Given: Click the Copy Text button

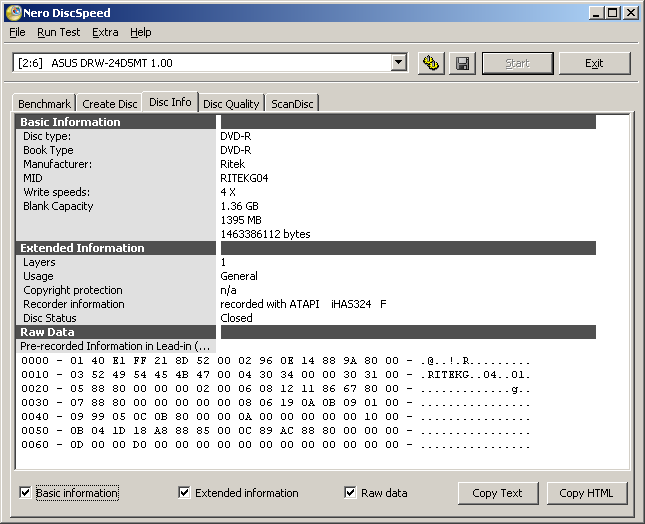Looking at the screenshot, I should [497, 493].
